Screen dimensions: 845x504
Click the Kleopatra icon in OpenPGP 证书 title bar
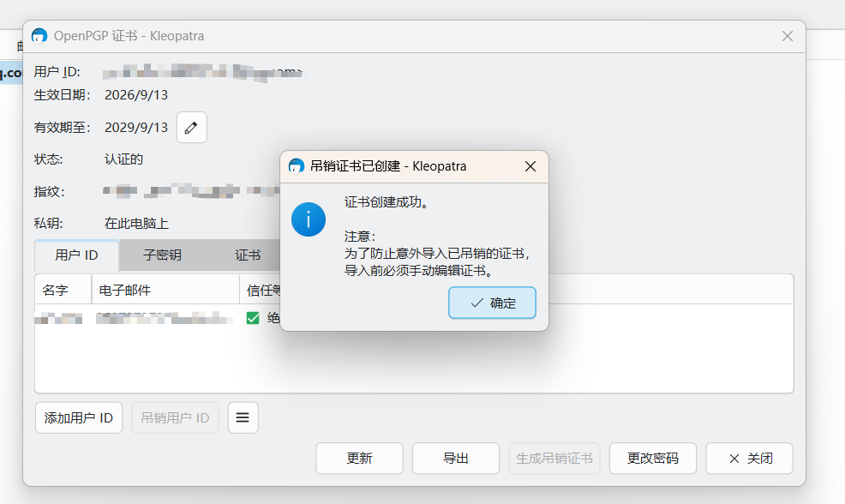click(39, 36)
